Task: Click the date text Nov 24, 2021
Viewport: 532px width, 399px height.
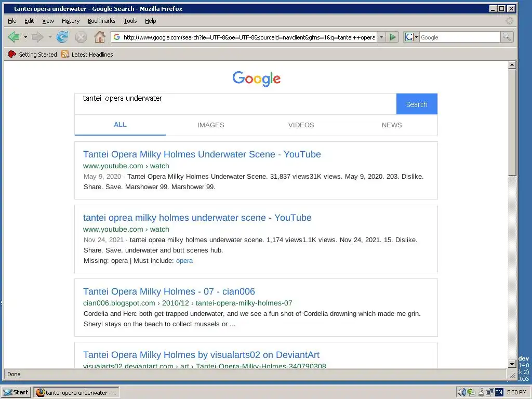Action: 103,240
